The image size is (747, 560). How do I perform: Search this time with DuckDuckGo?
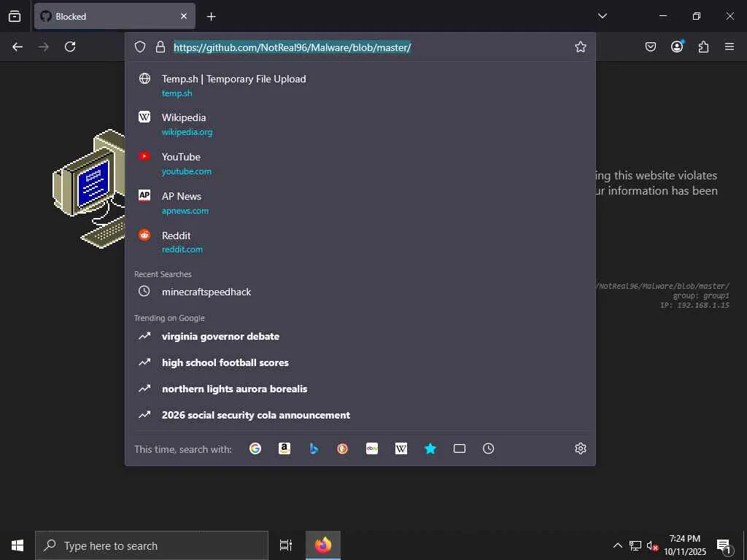coord(343,448)
